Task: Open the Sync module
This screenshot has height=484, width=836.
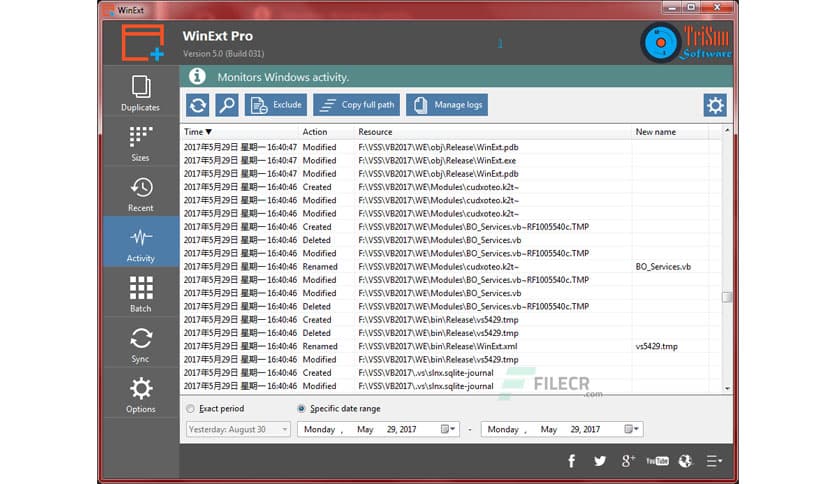Action: click(x=141, y=344)
